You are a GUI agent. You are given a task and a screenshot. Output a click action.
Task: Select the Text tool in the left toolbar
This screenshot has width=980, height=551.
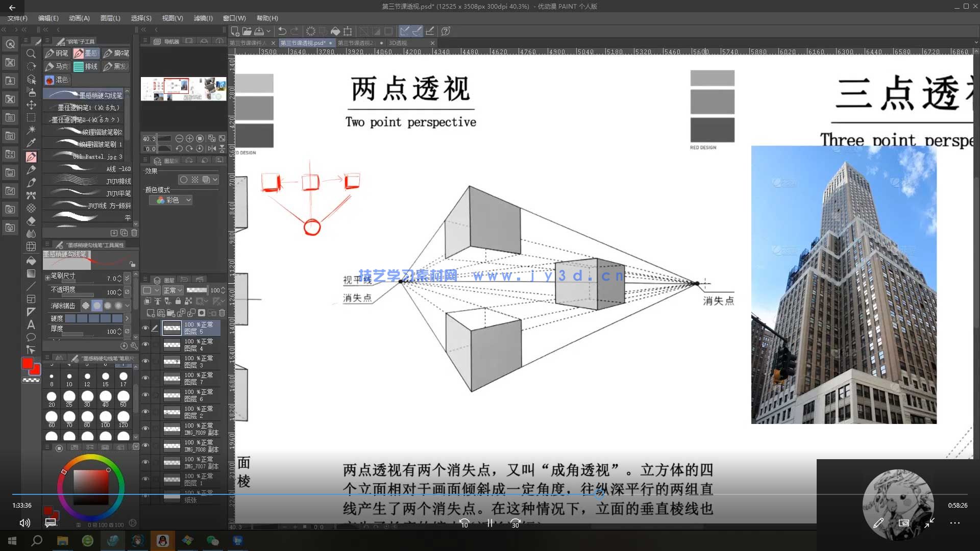31,325
